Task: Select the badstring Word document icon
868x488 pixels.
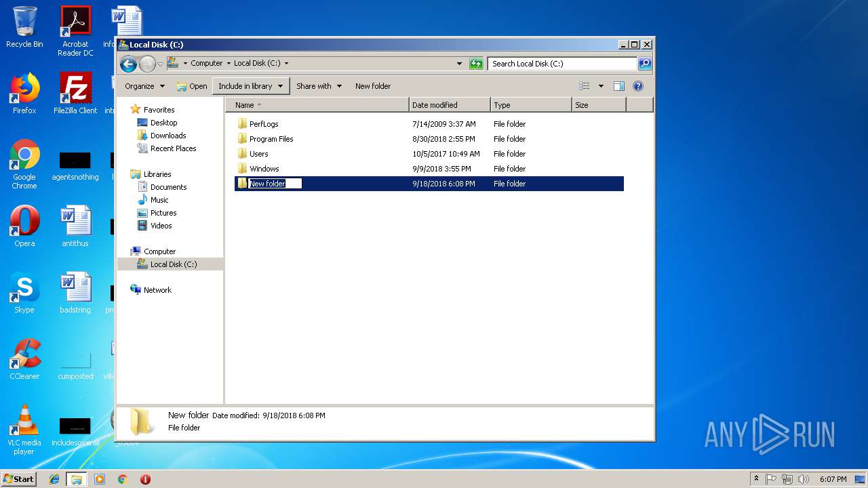Action: point(75,293)
